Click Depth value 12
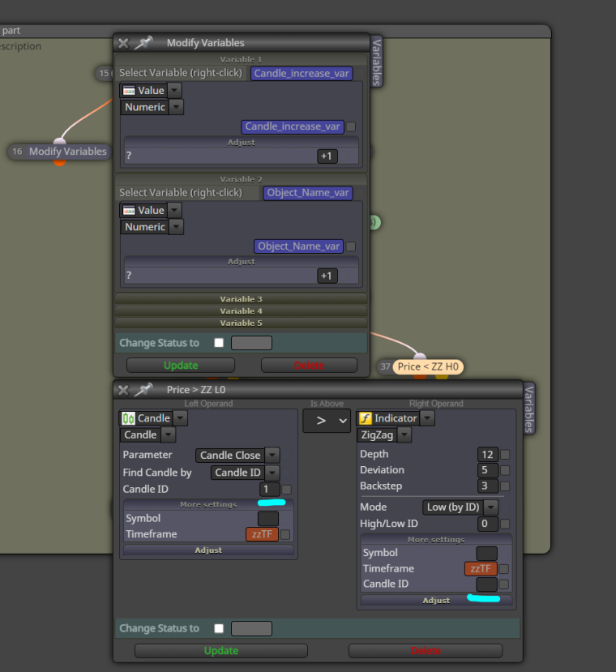Viewport: 616px width, 672px height. coord(488,454)
